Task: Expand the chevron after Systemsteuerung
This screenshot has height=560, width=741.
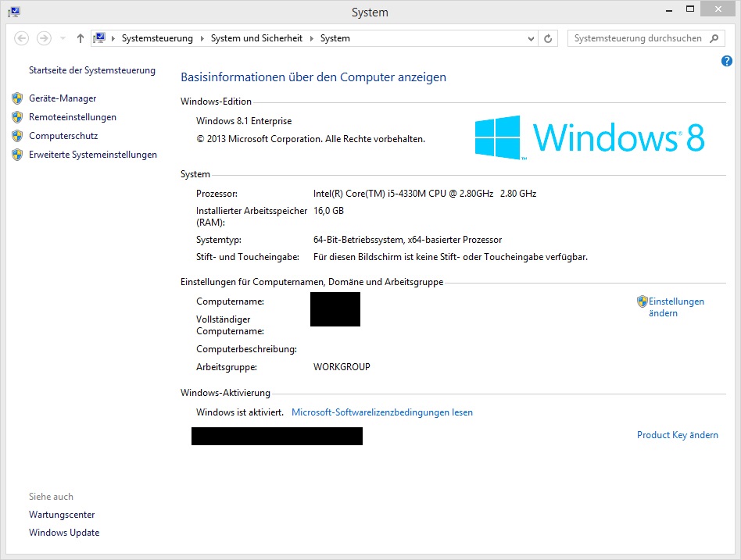Action: coord(202,38)
